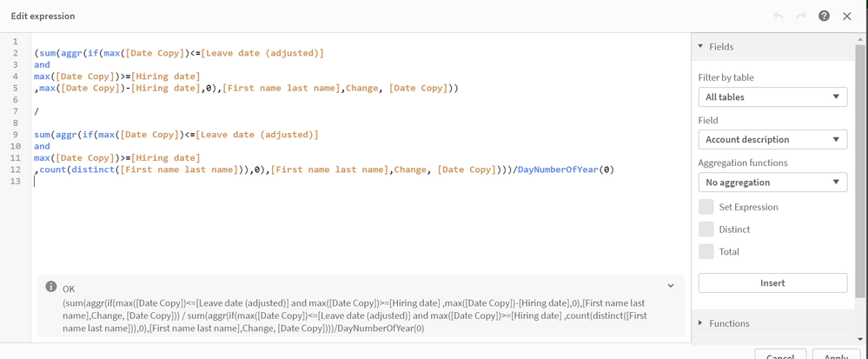Click the Insert button
The height and width of the screenshot is (359, 868).
[x=772, y=283]
